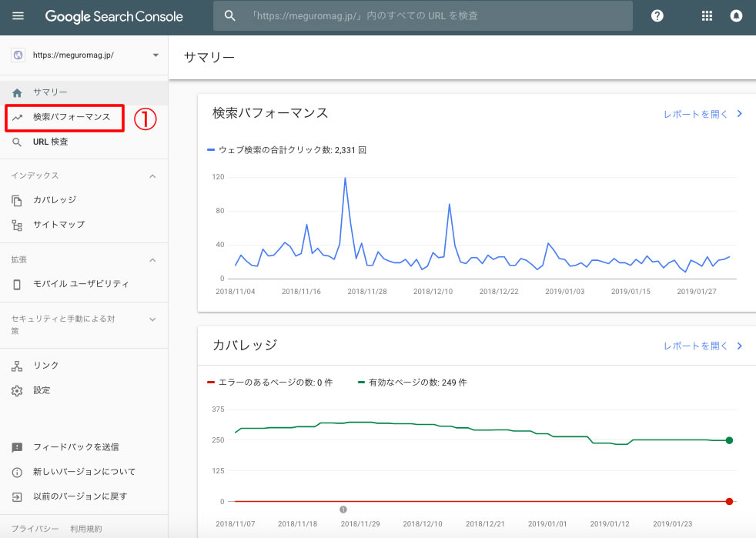Open the カバレッジ report link
Image resolution: width=756 pixels, height=538 pixels.
pos(702,346)
